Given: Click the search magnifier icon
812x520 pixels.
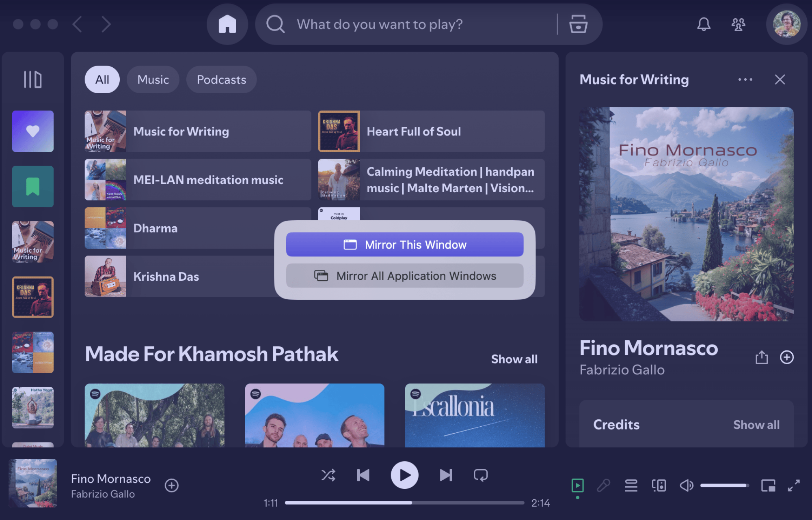Looking at the screenshot, I should coord(275,24).
